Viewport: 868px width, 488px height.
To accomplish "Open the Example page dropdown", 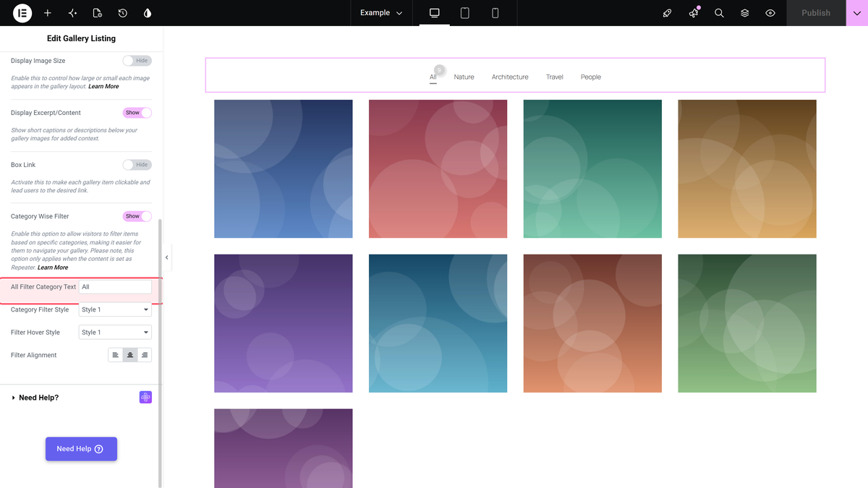I will click(381, 13).
